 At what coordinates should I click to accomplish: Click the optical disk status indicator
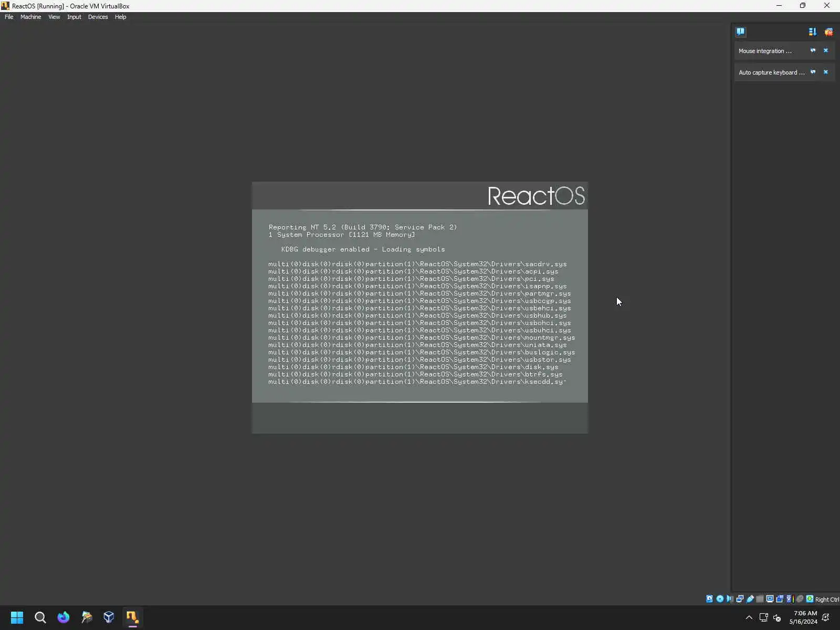pyautogui.click(x=720, y=599)
